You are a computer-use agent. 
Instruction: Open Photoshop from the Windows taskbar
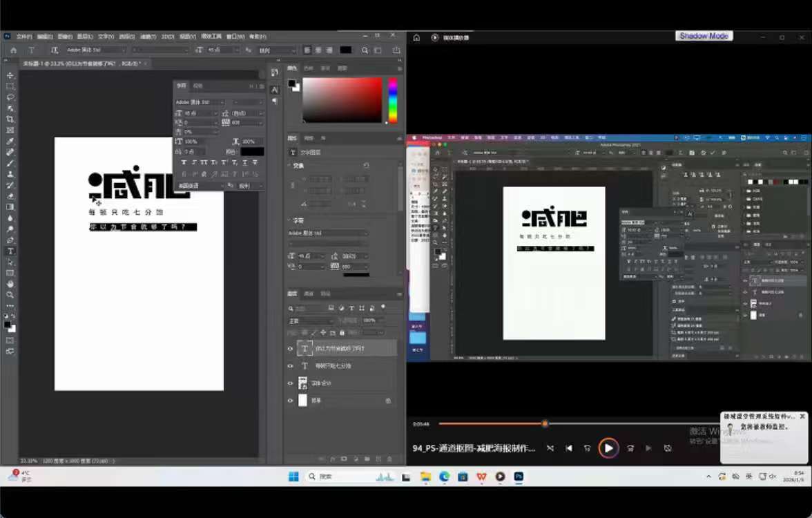tap(519, 477)
